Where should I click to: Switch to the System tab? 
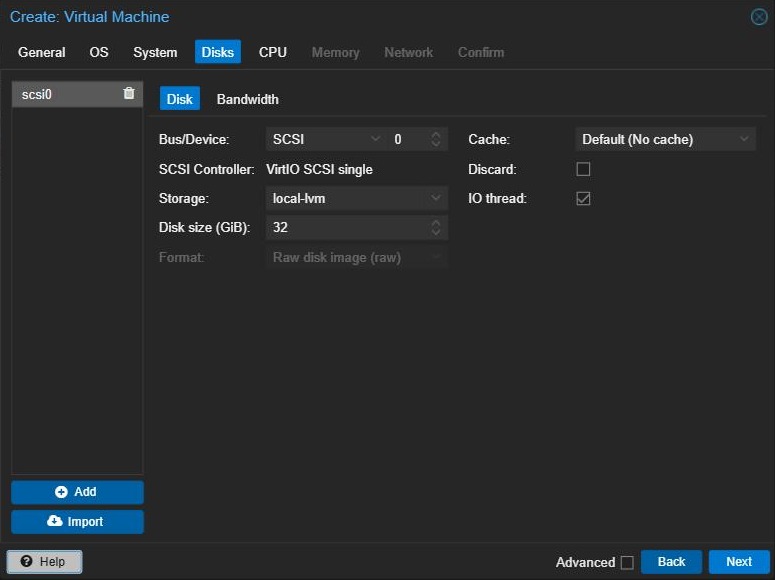[x=155, y=52]
